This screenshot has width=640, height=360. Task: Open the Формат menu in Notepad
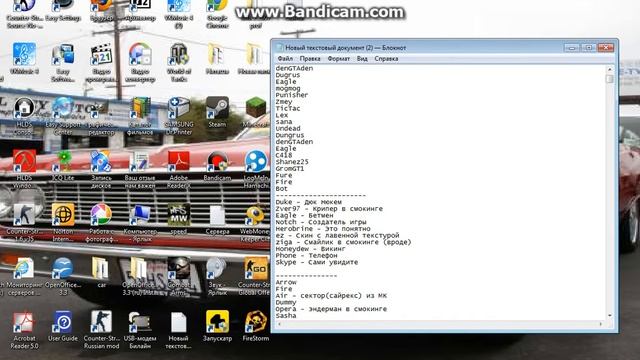pos(338,58)
